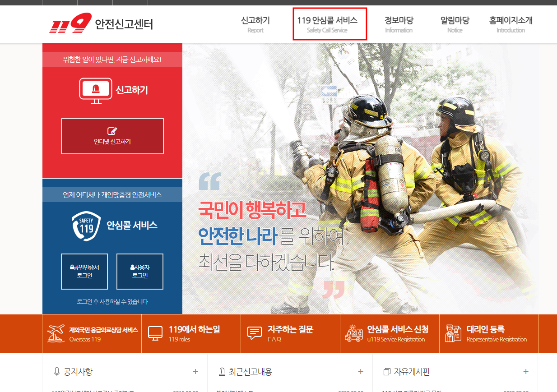Click the monitor icon beside 119에서 하는일
Image resolution: width=557 pixels, height=392 pixels.
tap(156, 333)
